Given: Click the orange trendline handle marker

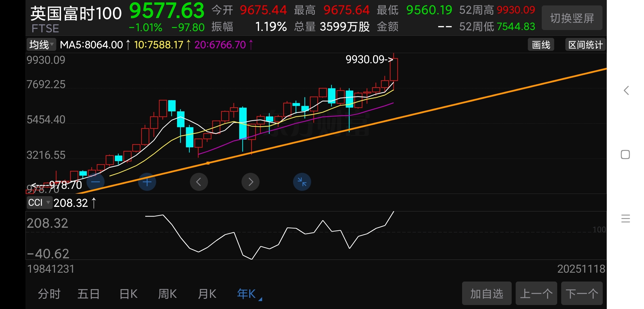Looking at the screenshot, I should pyautogui.click(x=208, y=163).
